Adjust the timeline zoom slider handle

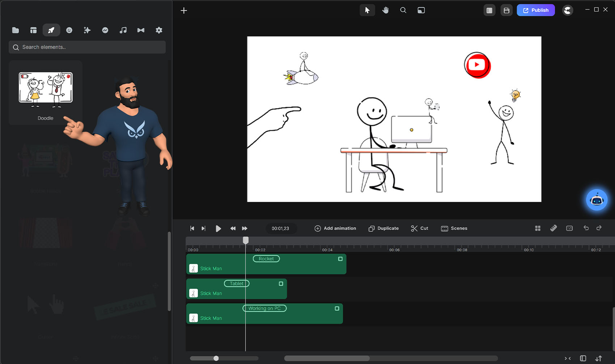point(216,358)
